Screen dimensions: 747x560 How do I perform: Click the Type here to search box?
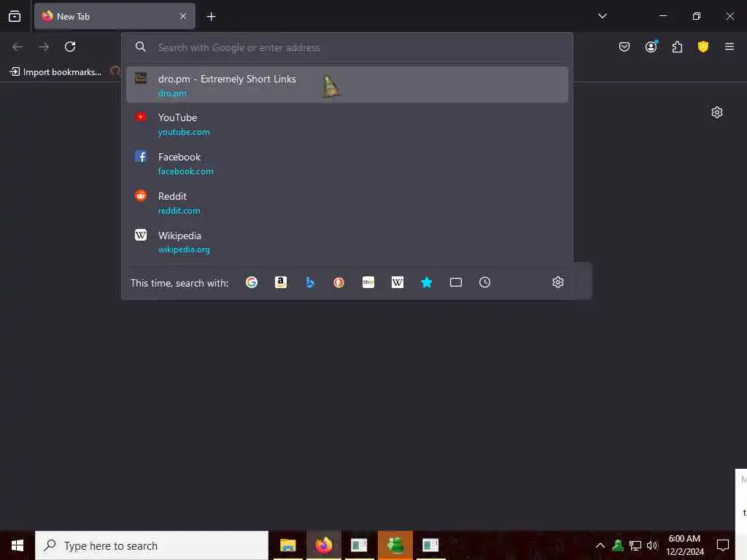click(152, 545)
